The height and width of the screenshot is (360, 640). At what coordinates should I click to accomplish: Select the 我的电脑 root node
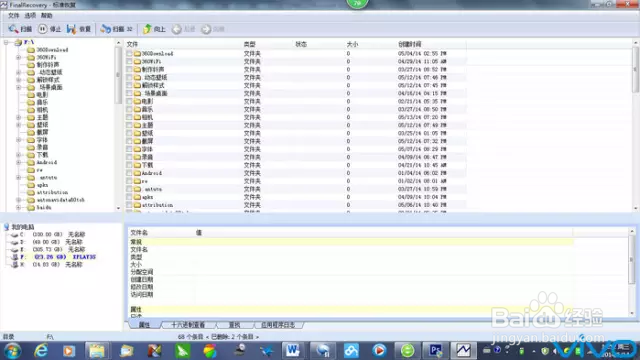(x=23, y=227)
